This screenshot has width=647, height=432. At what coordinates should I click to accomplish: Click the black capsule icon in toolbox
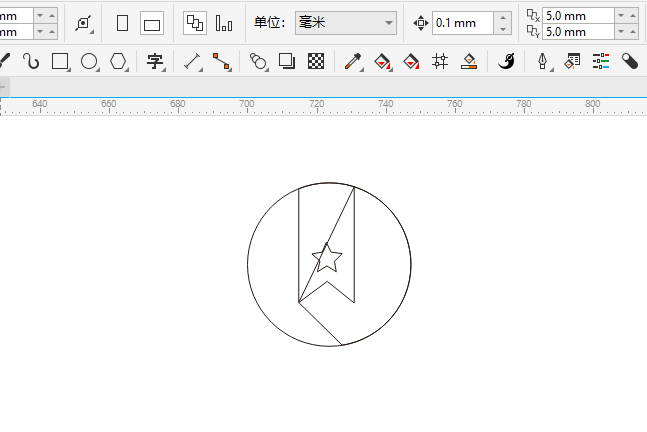[630, 61]
